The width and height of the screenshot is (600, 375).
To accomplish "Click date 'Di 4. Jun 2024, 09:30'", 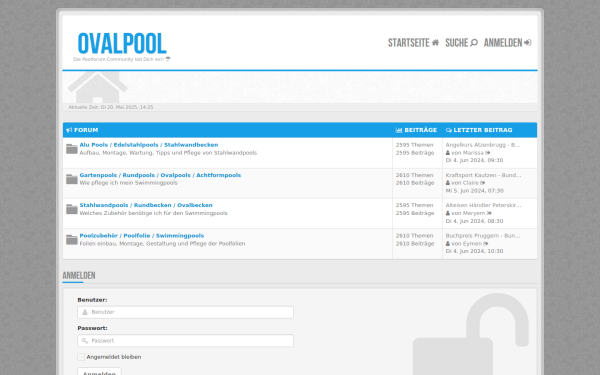I will [474, 160].
